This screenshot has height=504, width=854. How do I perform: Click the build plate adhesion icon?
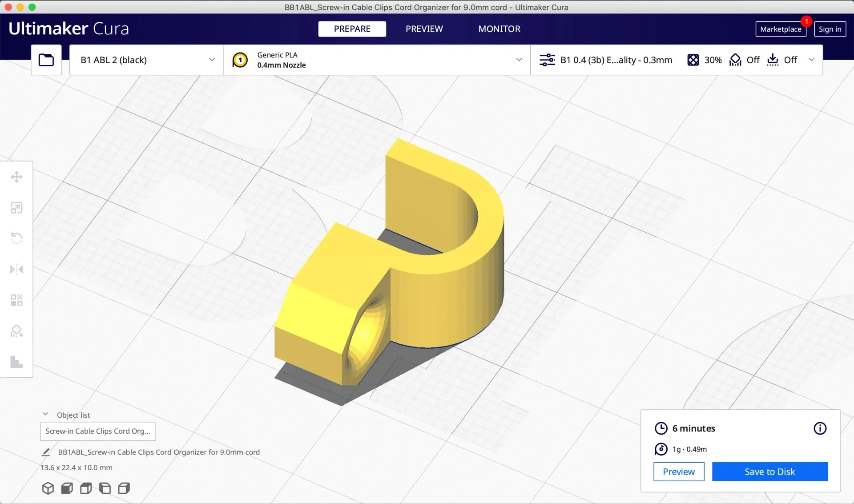click(x=773, y=60)
